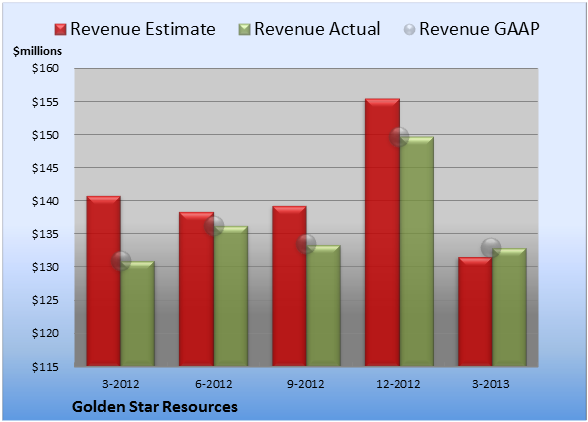Select the 'Revenue Estimate' legend label
Screen dimensions: 588x422
143,29
